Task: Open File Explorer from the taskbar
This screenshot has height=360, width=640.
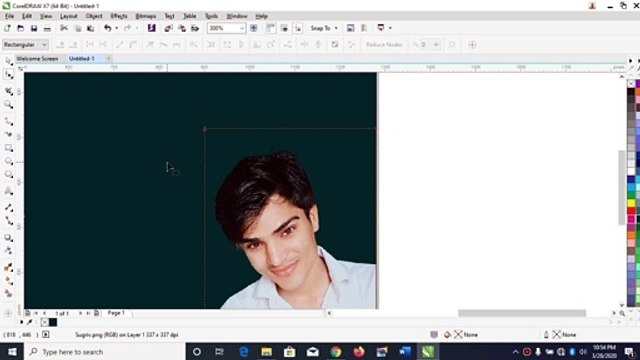Action: tap(267, 352)
